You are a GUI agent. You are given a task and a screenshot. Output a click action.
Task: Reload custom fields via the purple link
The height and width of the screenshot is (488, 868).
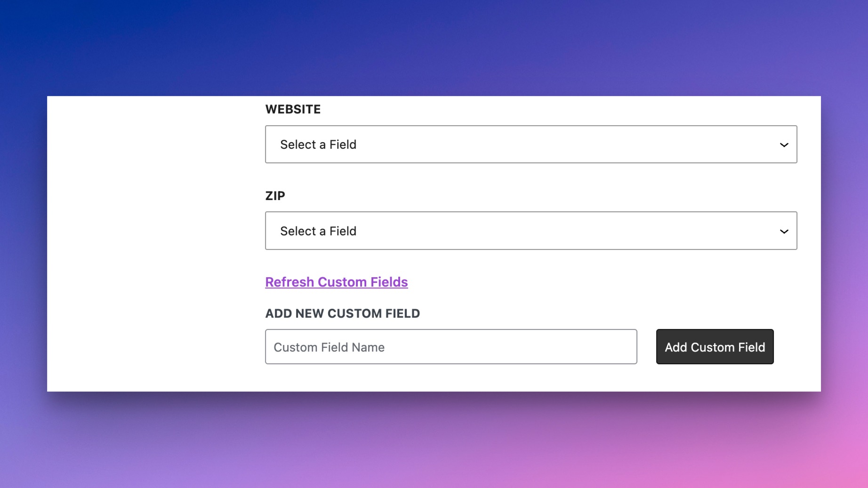(x=336, y=282)
